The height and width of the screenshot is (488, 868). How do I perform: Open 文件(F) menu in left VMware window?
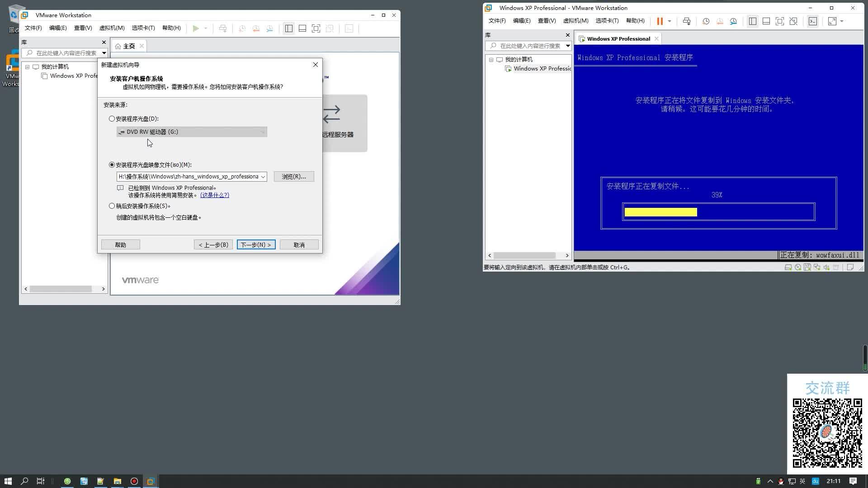coord(33,28)
